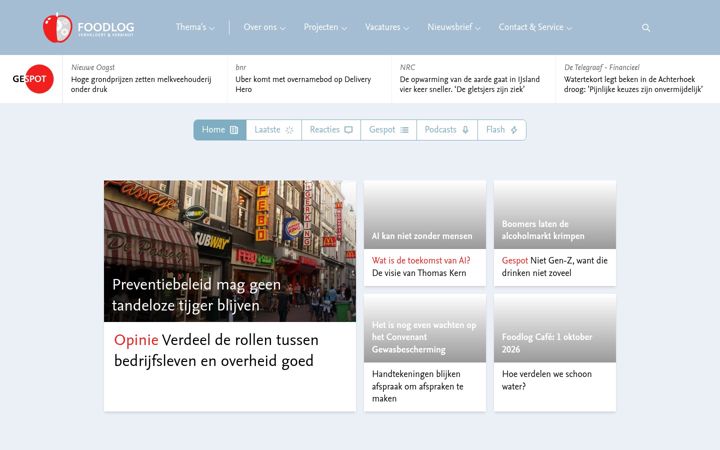Click the 'De Telegraaf - Financieel' source label
Image resolution: width=720 pixels, height=450 pixels.
tap(602, 67)
